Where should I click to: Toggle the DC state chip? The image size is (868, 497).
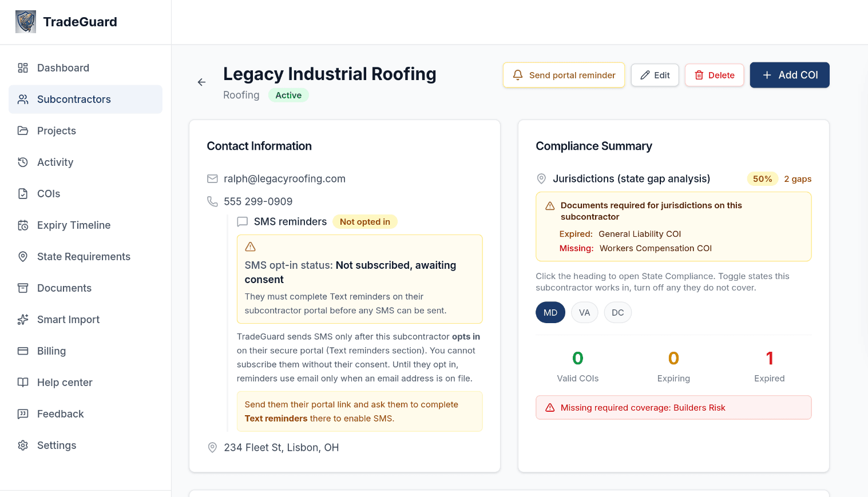point(618,313)
